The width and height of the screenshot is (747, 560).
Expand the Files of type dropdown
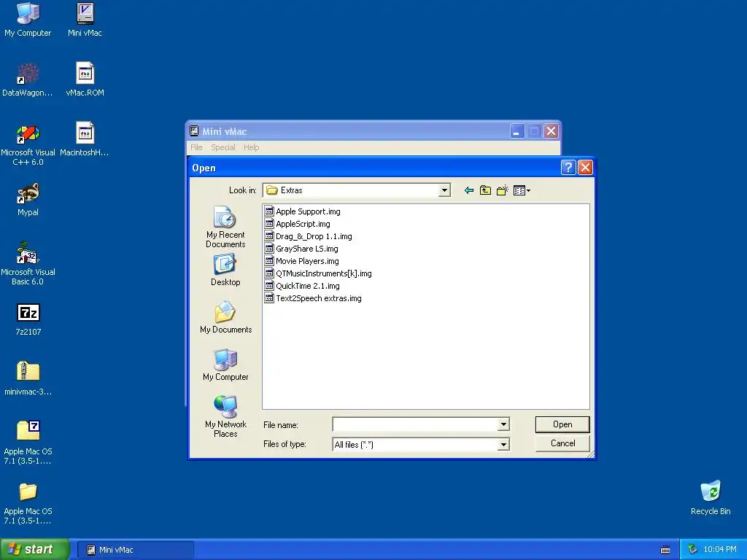point(503,445)
